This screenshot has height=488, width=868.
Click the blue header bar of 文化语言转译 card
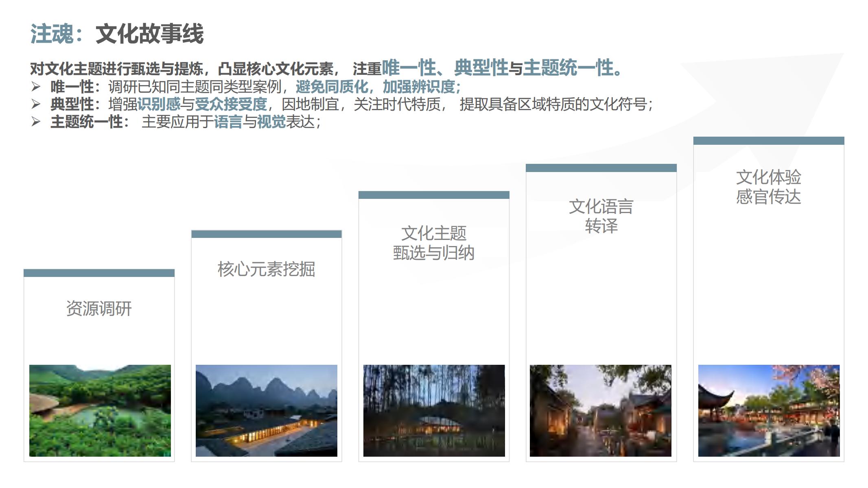pos(601,168)
